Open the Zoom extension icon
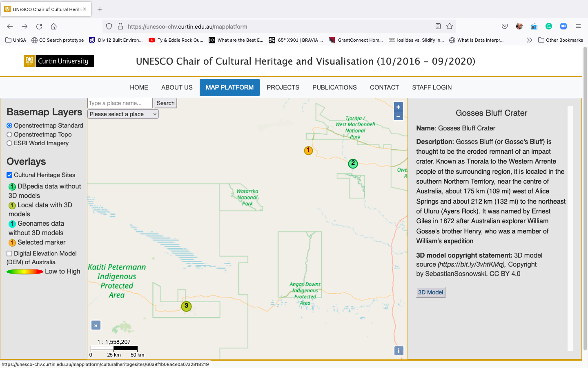Viewport: 588px width, 368px height. (563, 27)
